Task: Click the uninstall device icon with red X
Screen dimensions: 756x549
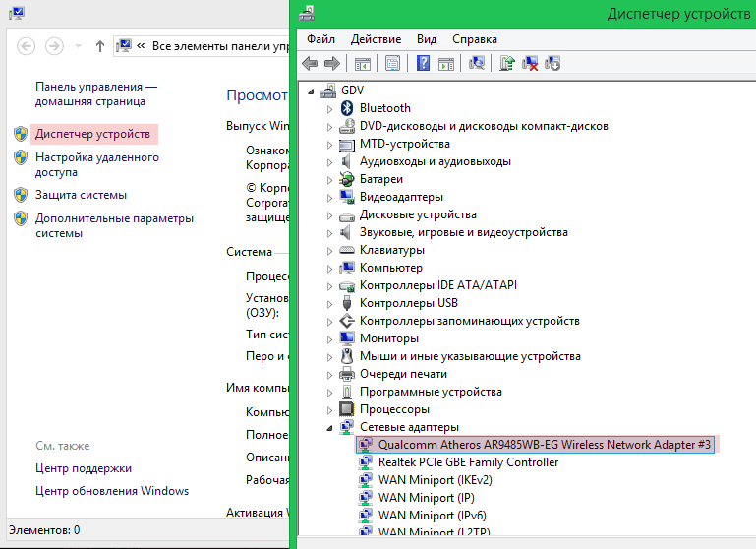Action: pos(530,64)
